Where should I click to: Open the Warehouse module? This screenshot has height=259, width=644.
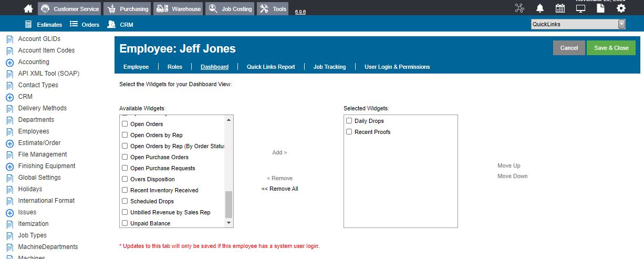[178, 8]
